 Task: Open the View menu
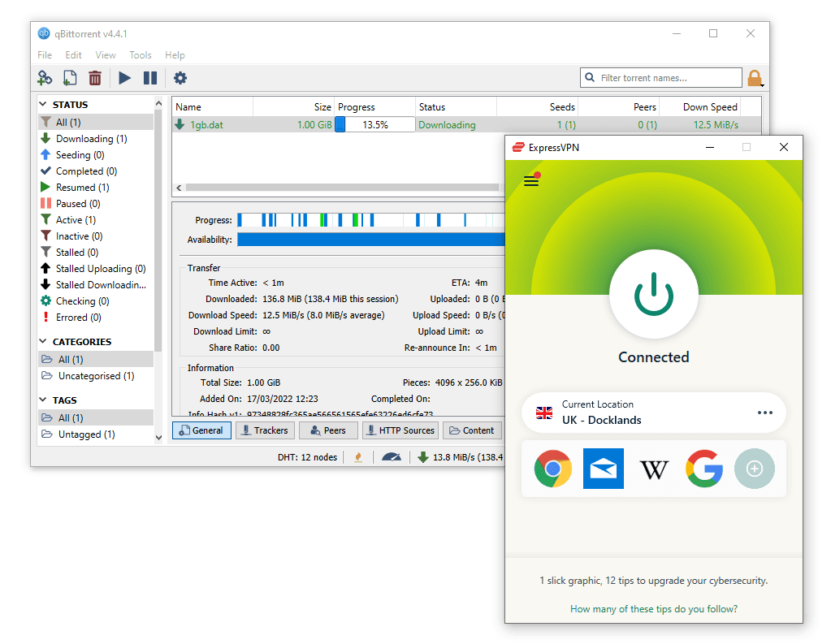point(106,55)
